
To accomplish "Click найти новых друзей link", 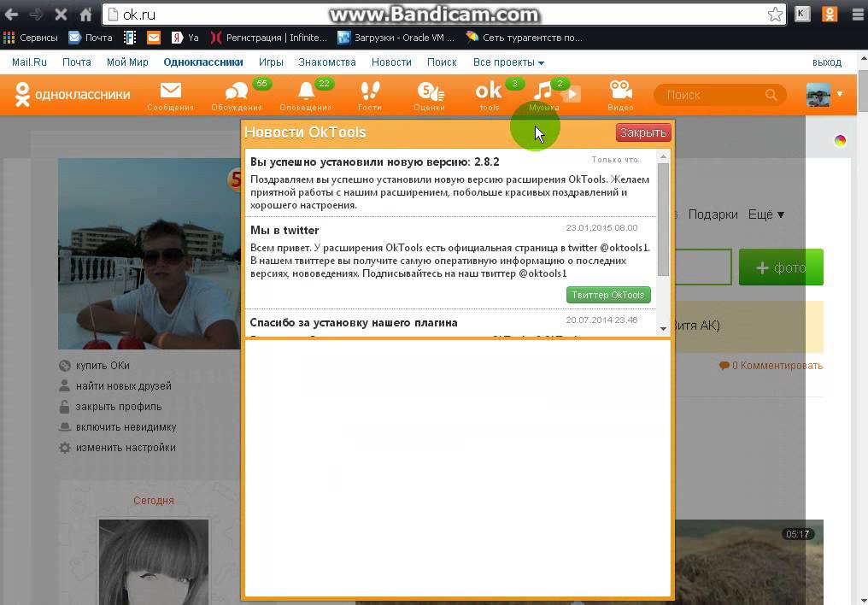I will click(123, 385).
